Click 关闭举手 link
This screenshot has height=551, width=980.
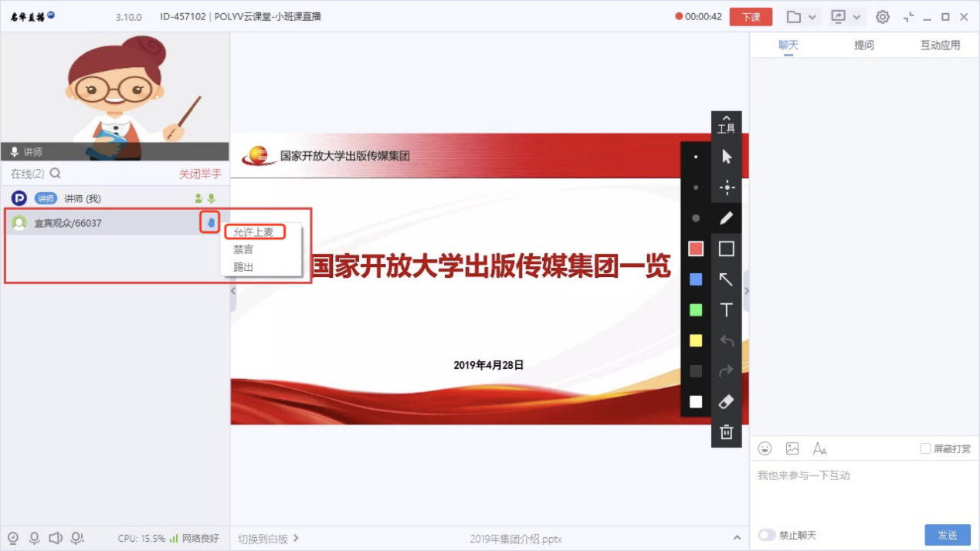tap(200, 174)
